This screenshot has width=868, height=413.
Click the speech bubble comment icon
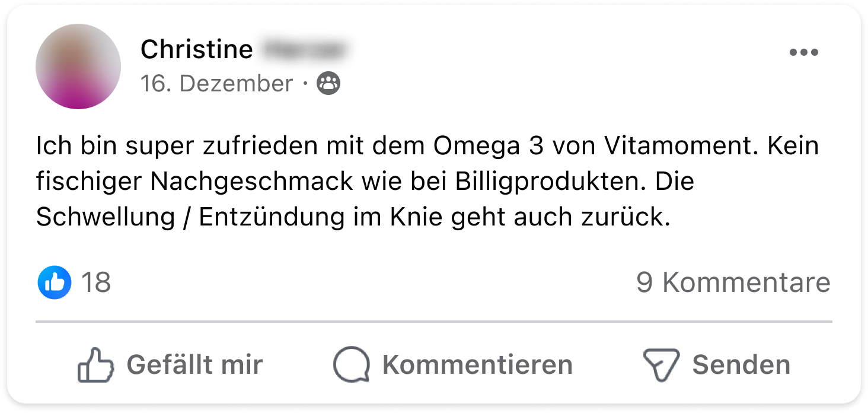[x=351, y=364]
